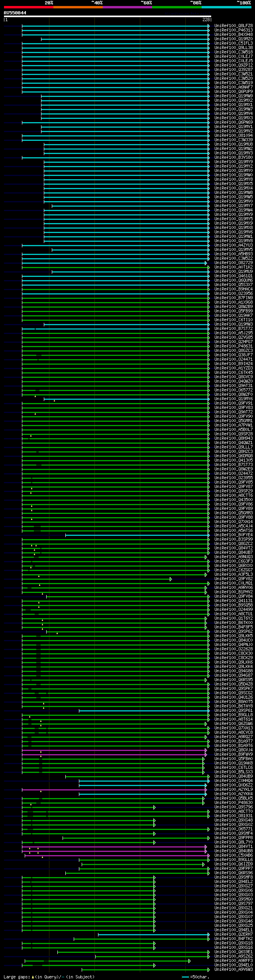Click the UniRef100_A9NUQ3 label
Viewport: 255px width, 980px height.
tap(233, 557)
